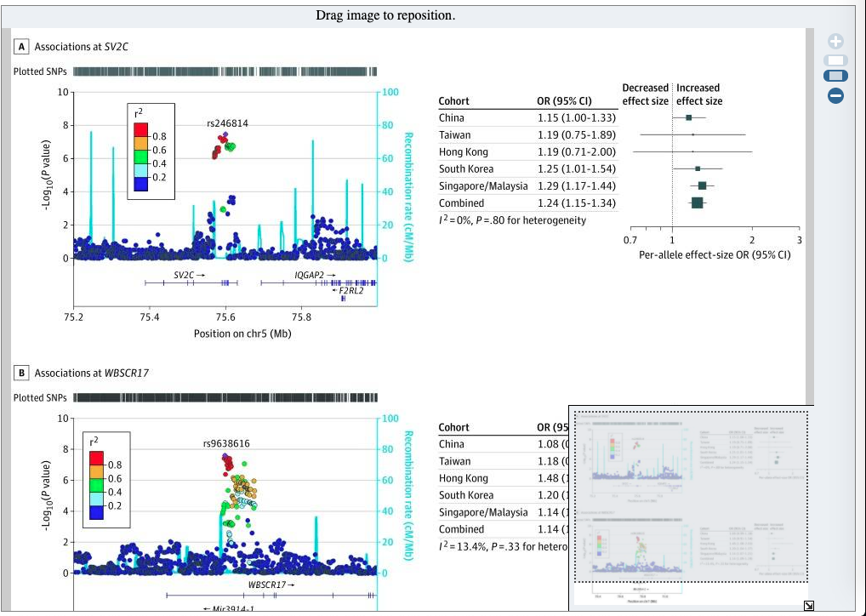Screen dimensions: 866x616
Task: Click the dark blue r² legend swatch in panel B
Action: (x=96, y=513)
